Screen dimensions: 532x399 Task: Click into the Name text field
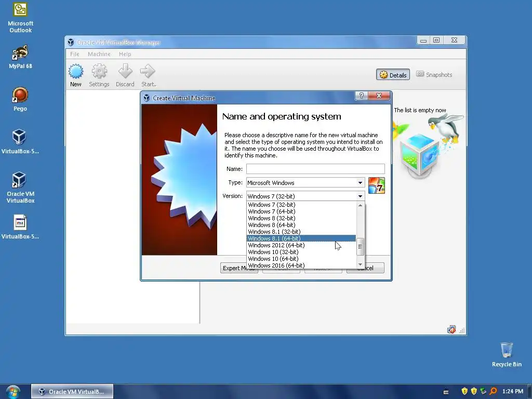(315, 169)
